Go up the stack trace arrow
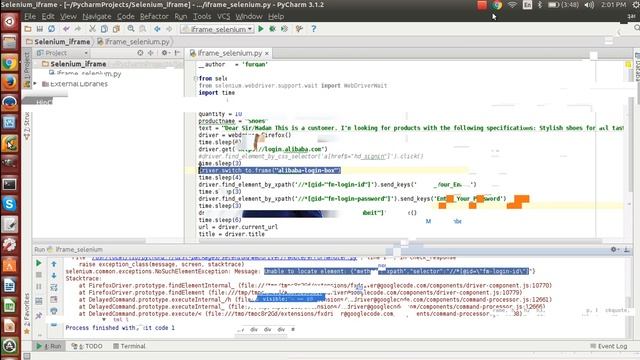The height and width of the screenshot is (360, 640). pyautogui.click(x=54, y=264)
